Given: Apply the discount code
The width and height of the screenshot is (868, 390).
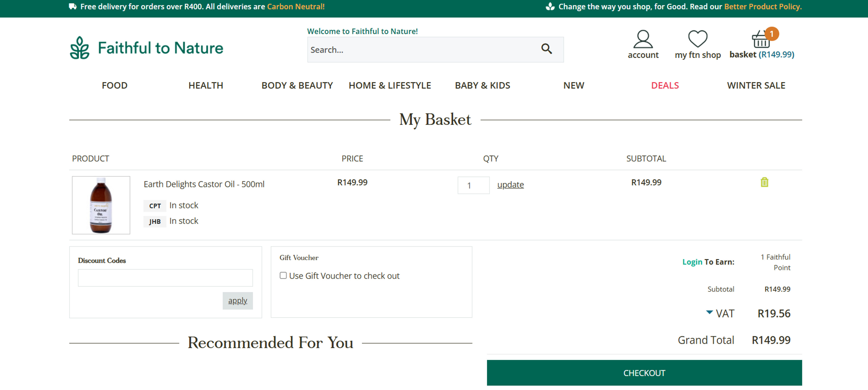Looking at the screenshot, I should click(238, 301).
